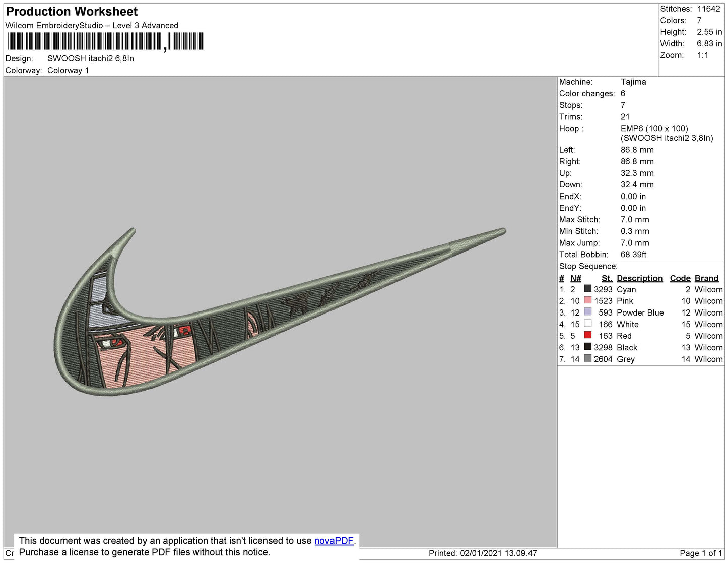Select the White thread color swatch
The width and height of the screenshot is (728, 563).
587,324
